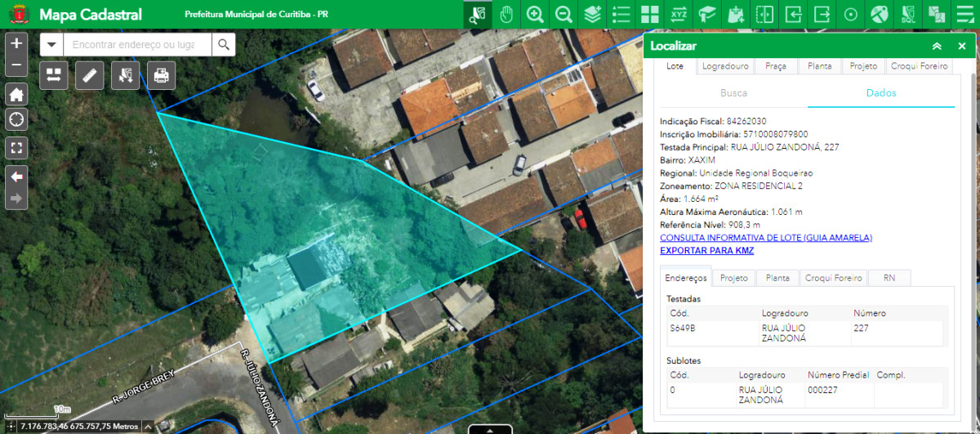Open the lower Croqui Foreiro tab

point(834,278)
